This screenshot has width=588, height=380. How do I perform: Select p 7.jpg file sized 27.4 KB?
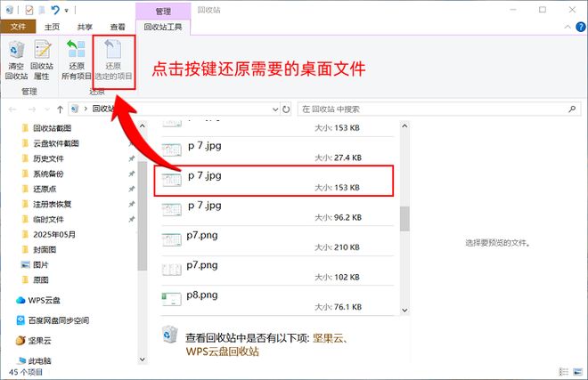(277, 151)
